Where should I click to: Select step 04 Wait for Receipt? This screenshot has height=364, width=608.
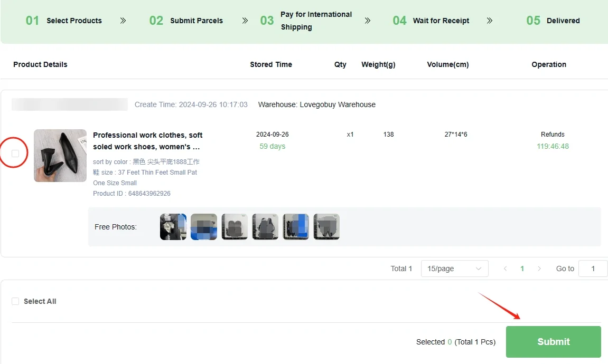[431, 21]
